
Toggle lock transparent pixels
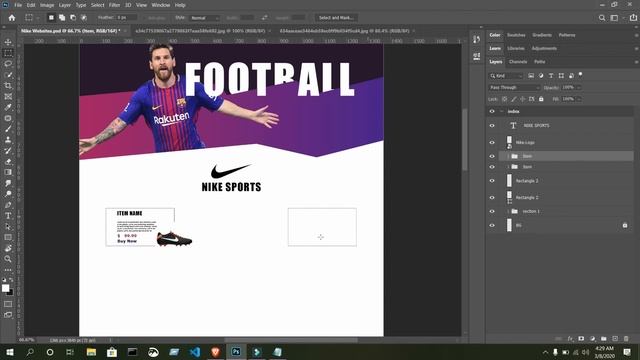click(504, 99)
